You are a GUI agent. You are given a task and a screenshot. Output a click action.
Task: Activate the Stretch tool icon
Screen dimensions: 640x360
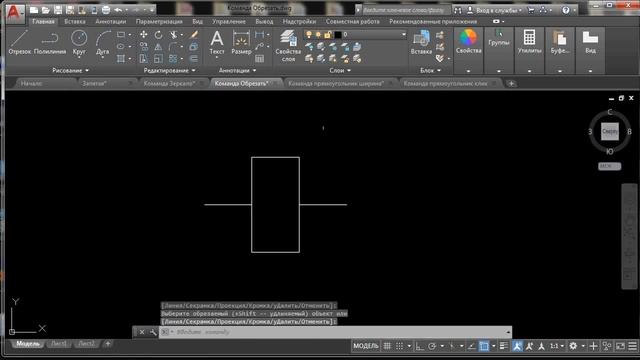tap(144, 59)
